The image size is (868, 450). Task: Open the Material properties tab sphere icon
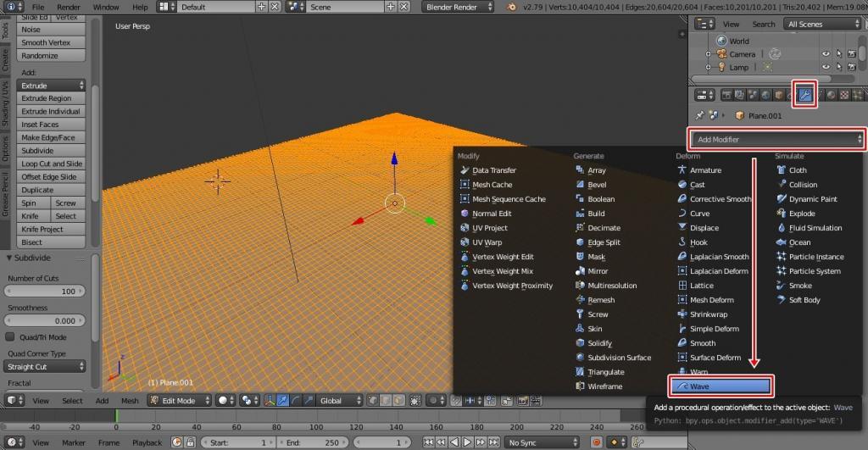(x=831, y=95)
